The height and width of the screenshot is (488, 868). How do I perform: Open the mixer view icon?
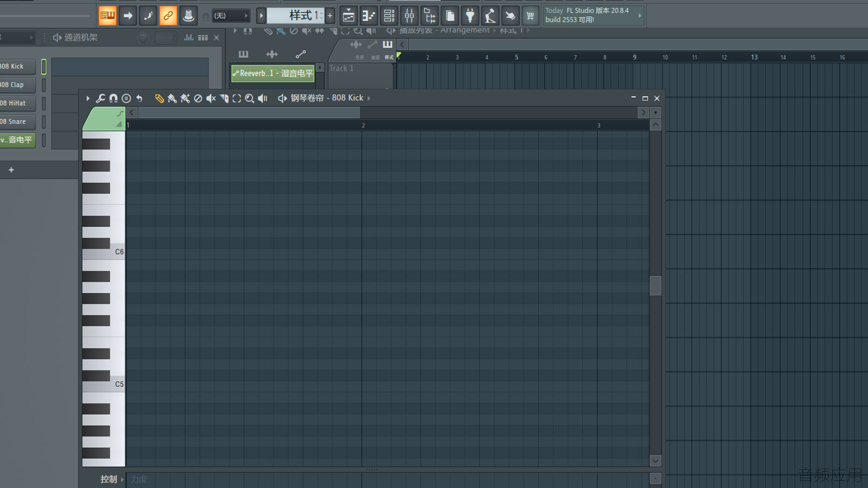tap(410, 16)
